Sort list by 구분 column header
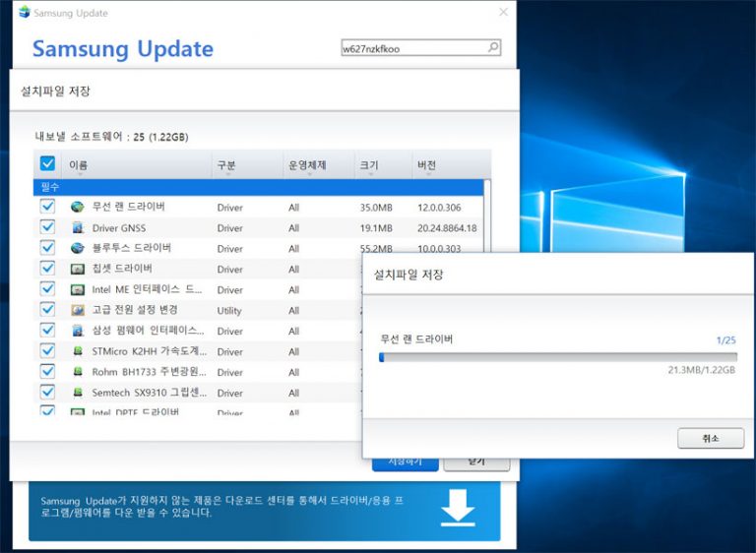Screen dimensions: 756x553 pos(247,165)
